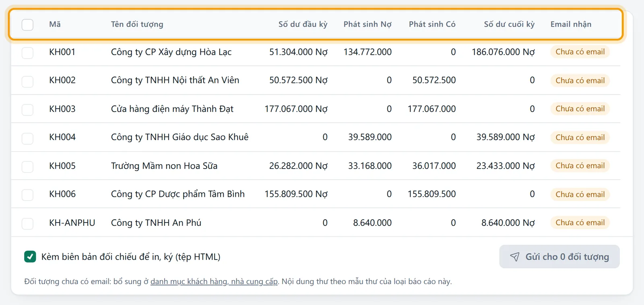Tick the select-all checkbox in the header
This screenshot has width=644, height=305.
click(27, 25)
